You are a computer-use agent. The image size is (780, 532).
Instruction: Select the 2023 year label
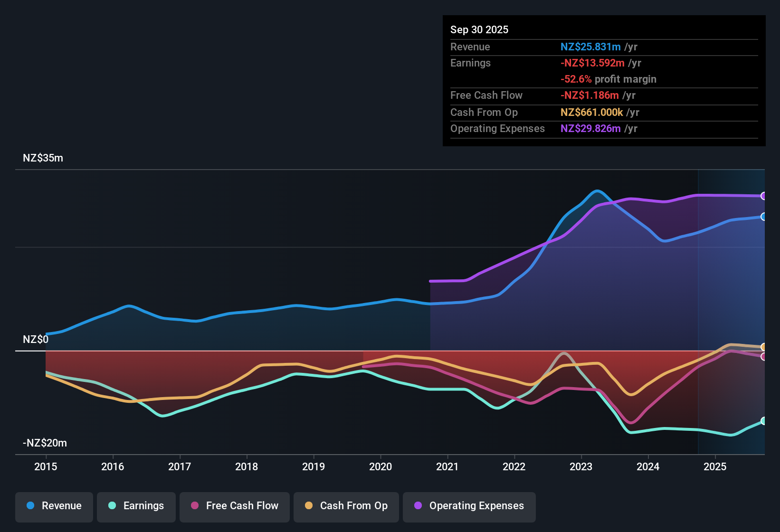(581, 467)
